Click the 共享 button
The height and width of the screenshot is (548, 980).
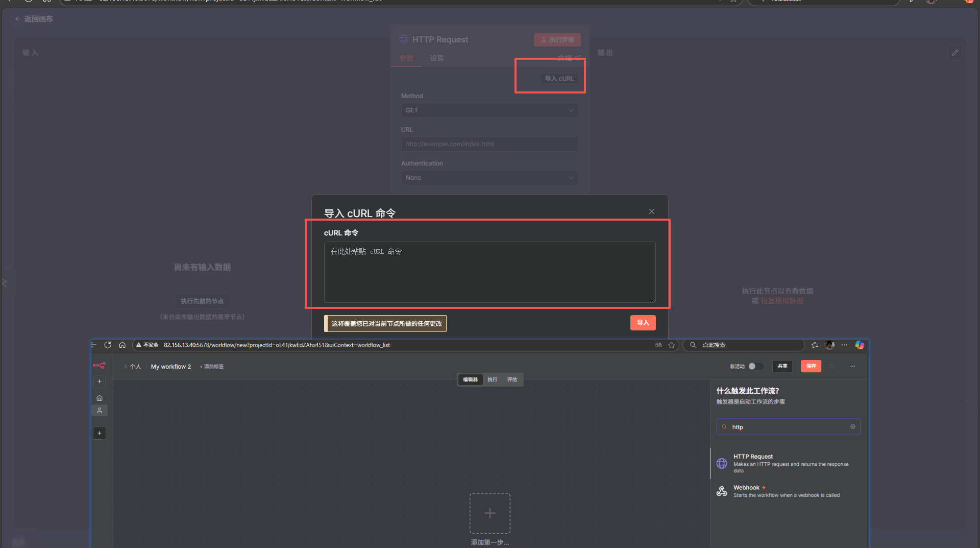pyautogui.click(x=782, y=366)
